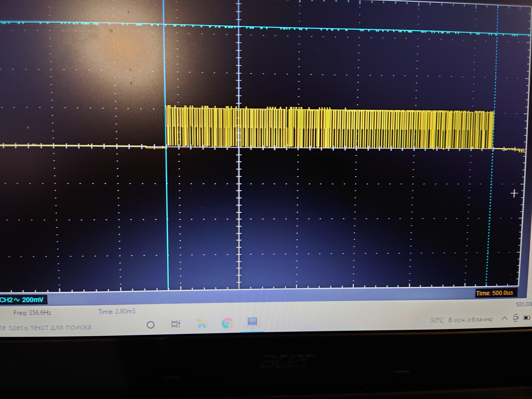
Task: Click the Meet Now tray icon
Action: tap(516, 318)
